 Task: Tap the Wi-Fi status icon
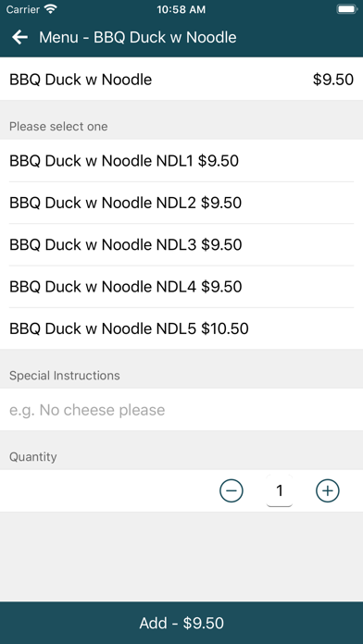tap(51, 9)
